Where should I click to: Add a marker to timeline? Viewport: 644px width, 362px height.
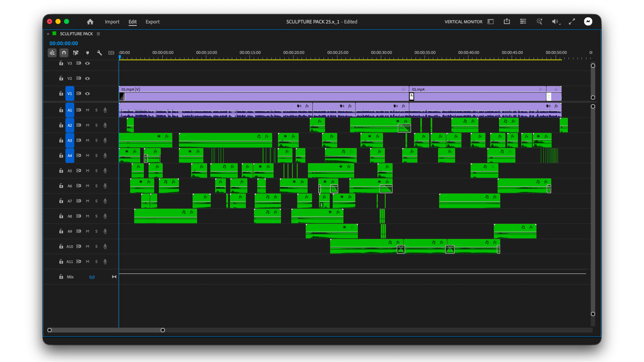88,53
